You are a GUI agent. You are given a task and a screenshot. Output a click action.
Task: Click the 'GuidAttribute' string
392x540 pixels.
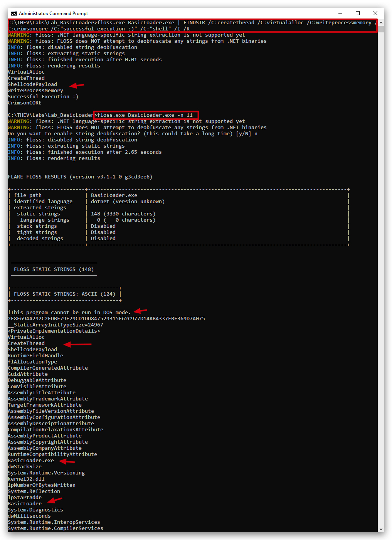pos(28,374)
